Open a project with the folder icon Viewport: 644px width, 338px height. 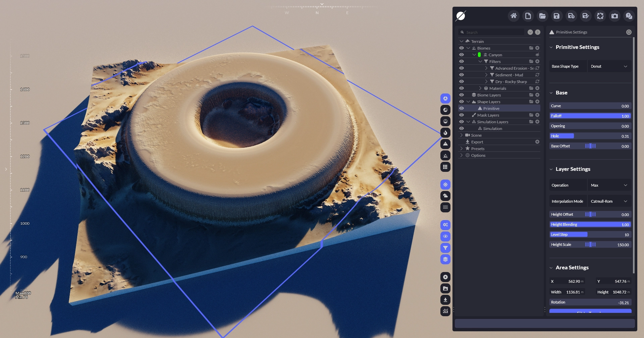(542, 16)
